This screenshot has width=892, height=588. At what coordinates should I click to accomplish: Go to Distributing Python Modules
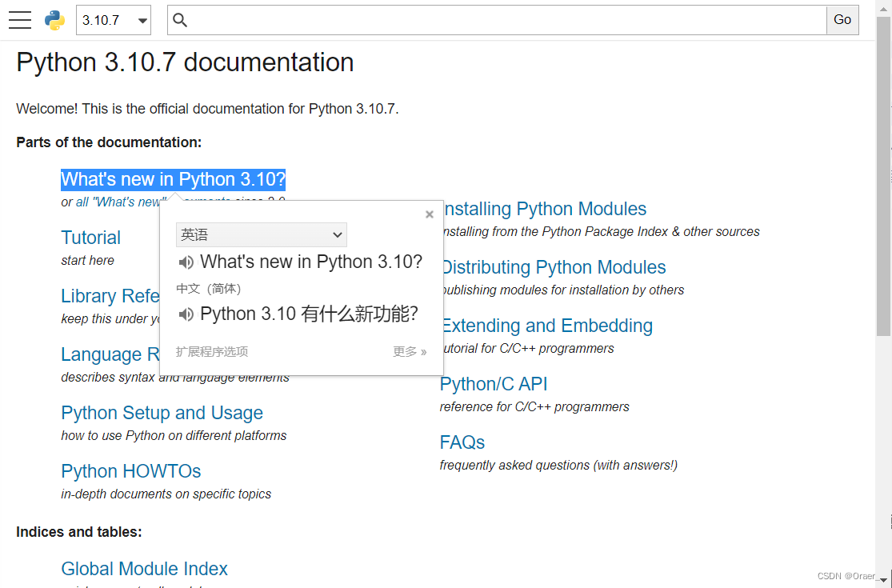(x=553, y=267)
